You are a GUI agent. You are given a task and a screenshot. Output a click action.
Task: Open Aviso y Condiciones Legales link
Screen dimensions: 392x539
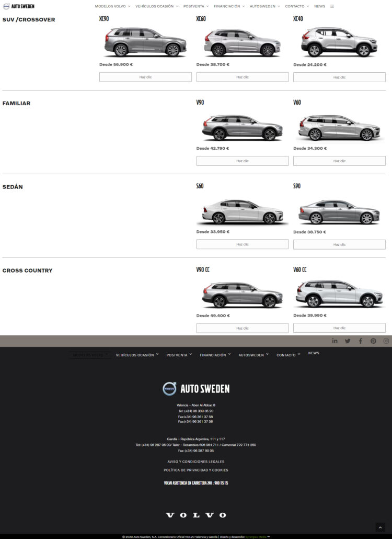click(x=196, y=462)
